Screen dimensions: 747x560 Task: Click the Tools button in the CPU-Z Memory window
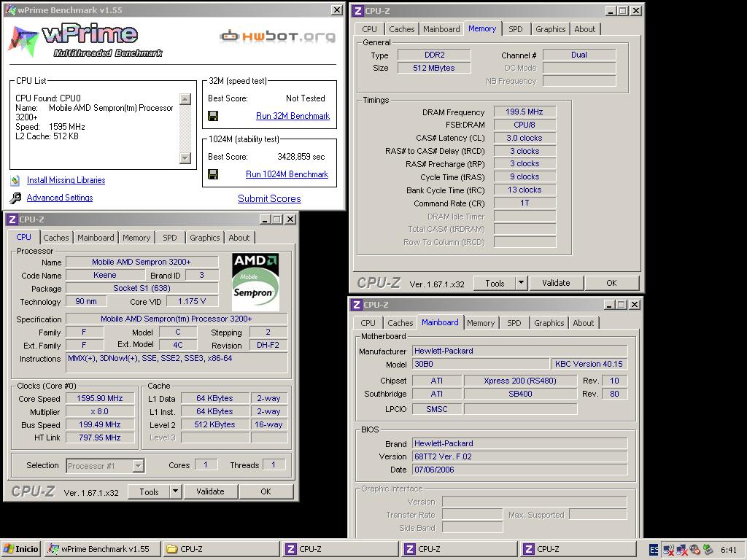click(495, 283)
